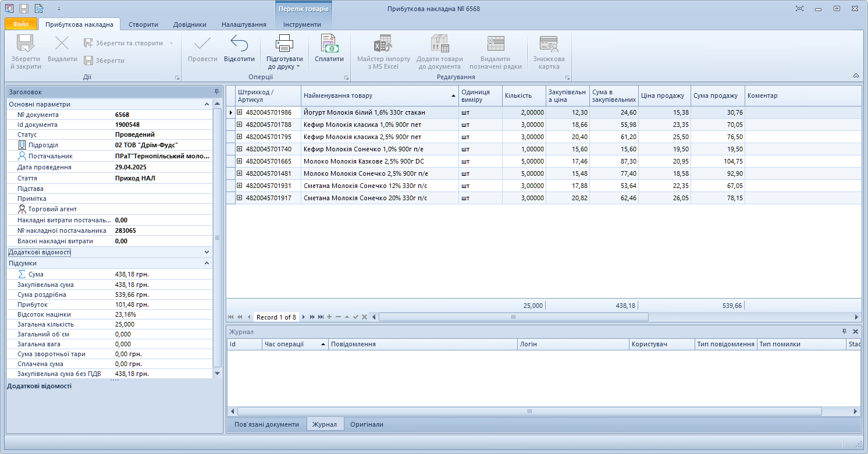The width and height of the screenshot is (868, 454).
Task: Open Майстер імпорту з MS Excel
Action: tap(383, 52)
